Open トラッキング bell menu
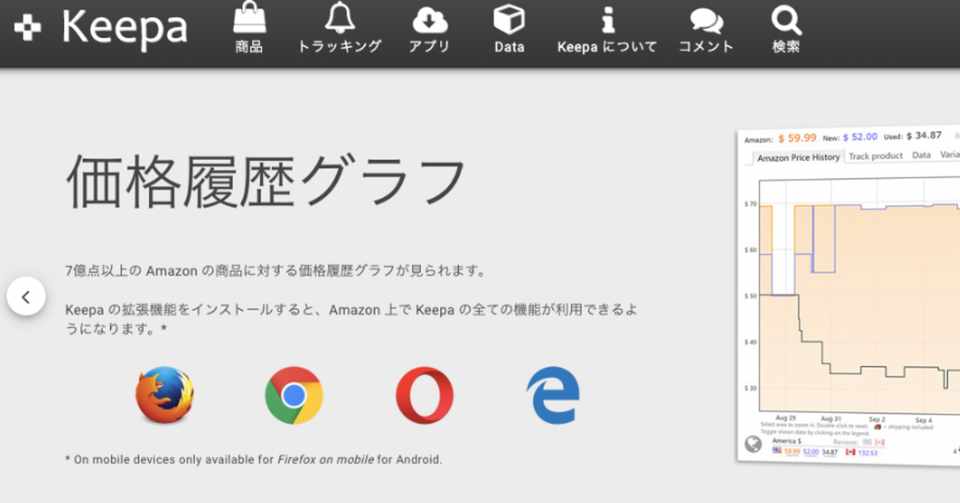Viewport: 960px width, 503px height. [x=339, y=28]
